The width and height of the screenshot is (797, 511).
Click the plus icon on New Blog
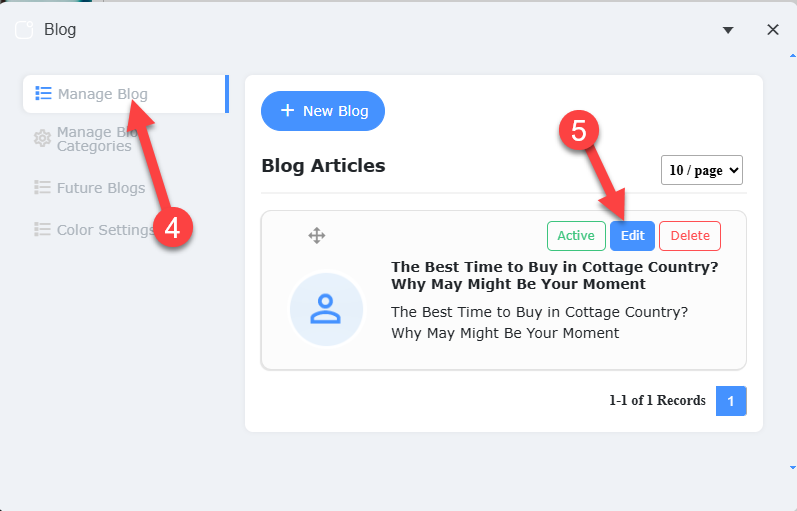287,111
